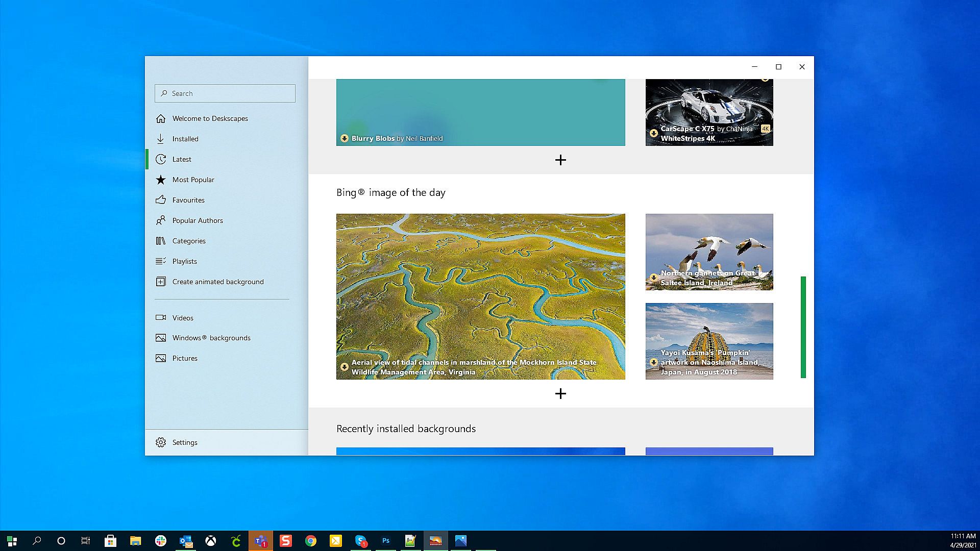Image resolution: width=980 pixels, height=551 pixels.
Task: Click the Categories books icon
Action: (161, 241)
